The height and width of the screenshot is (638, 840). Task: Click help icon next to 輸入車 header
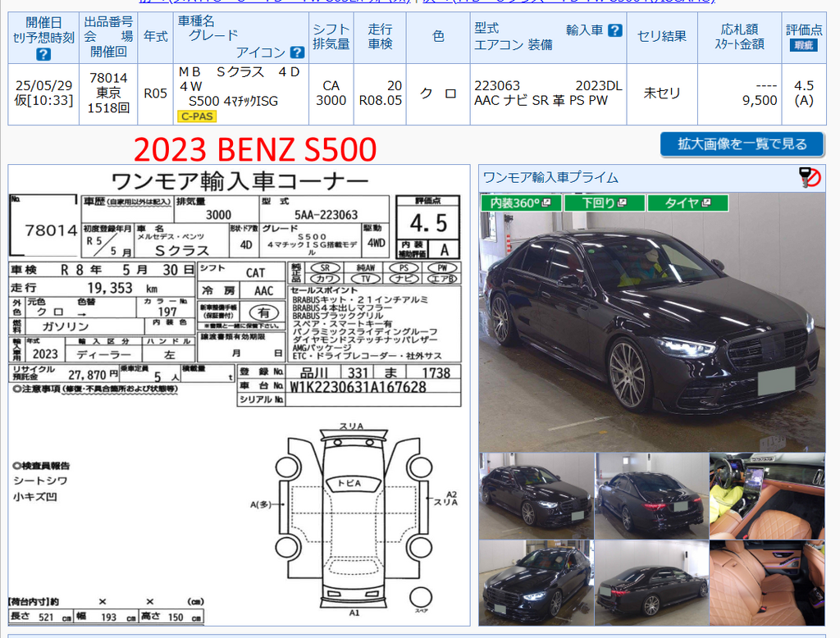pyautogui.click(x=615, y=30)
